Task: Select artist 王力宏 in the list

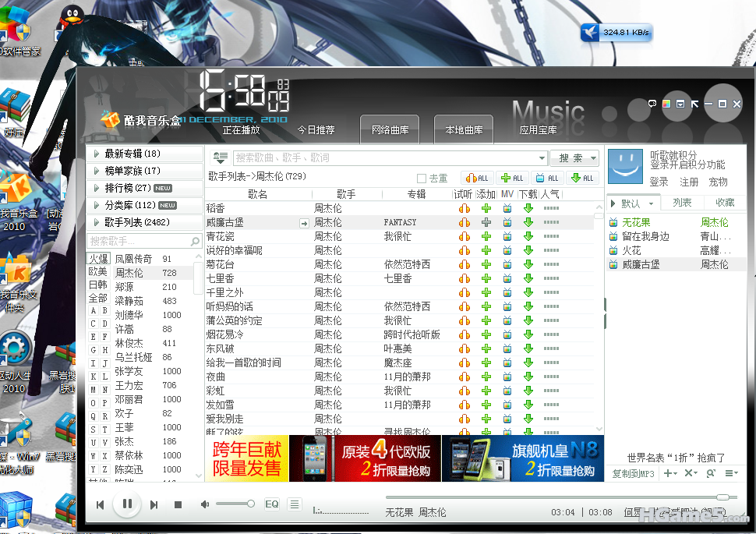Action: tap(153, 385)
